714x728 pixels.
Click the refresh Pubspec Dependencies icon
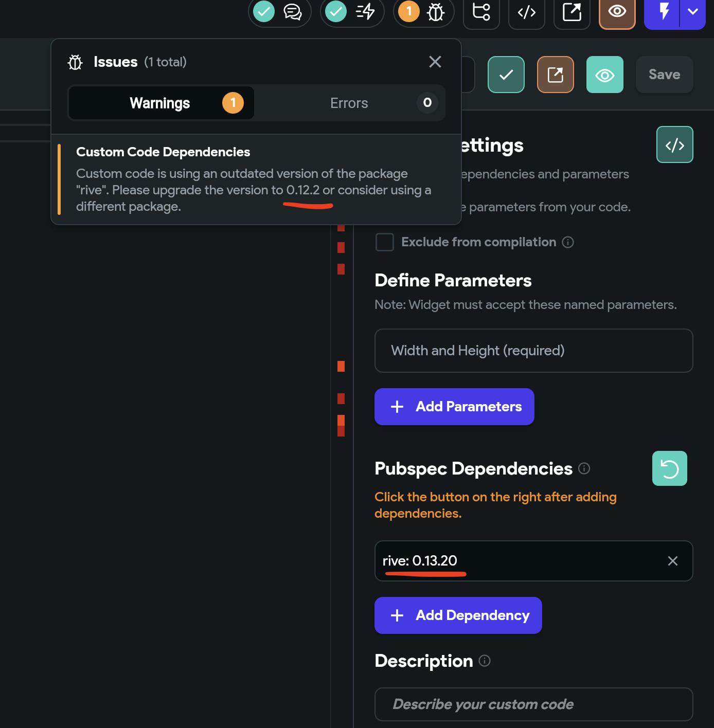click(669, 468)
